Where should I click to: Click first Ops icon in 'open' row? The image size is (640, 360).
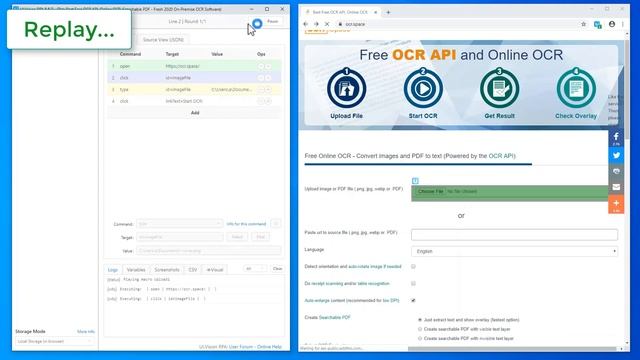tap(261, 66)
